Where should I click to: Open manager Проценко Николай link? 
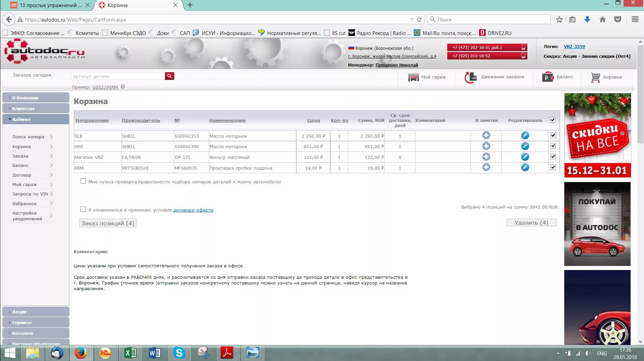(397, 65)
